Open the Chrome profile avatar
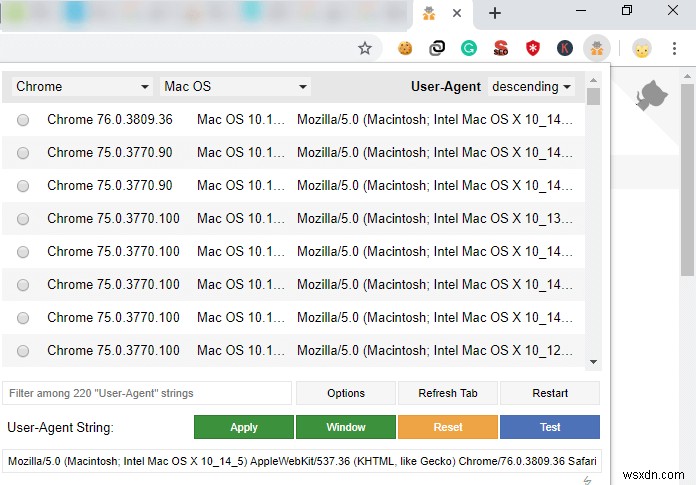This screenshot has height=485, width=696. pyautogui.click(x=641, y=48)
